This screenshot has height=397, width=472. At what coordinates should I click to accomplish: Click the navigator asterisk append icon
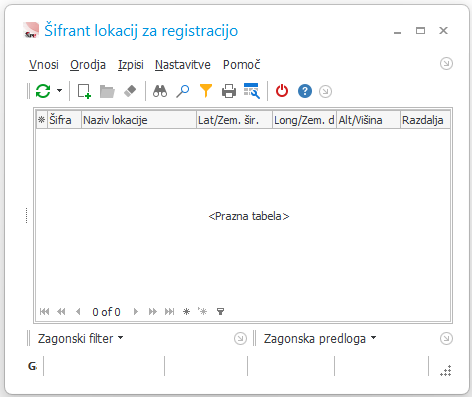(186, 312)
